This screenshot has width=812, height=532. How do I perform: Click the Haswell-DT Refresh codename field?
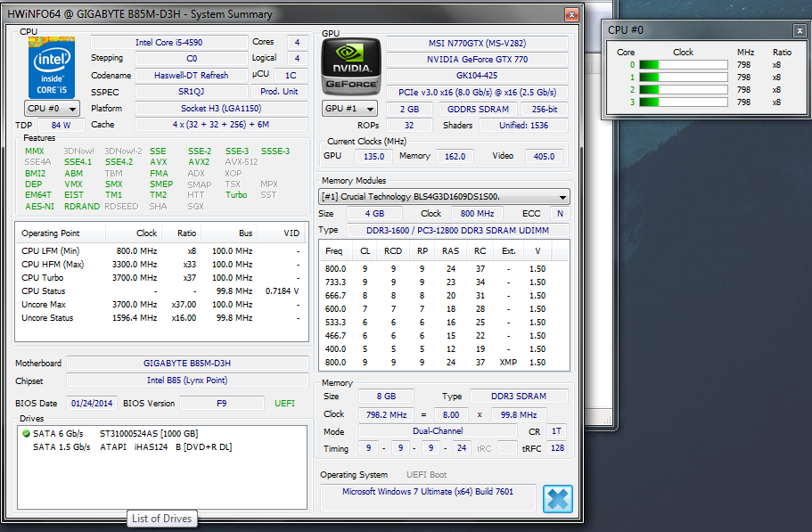(x=191, y=76)
